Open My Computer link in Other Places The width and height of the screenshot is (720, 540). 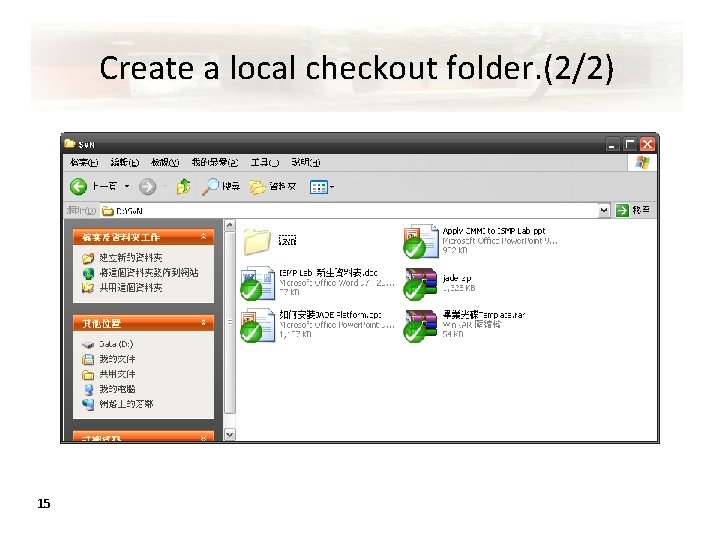coord(117,389)
